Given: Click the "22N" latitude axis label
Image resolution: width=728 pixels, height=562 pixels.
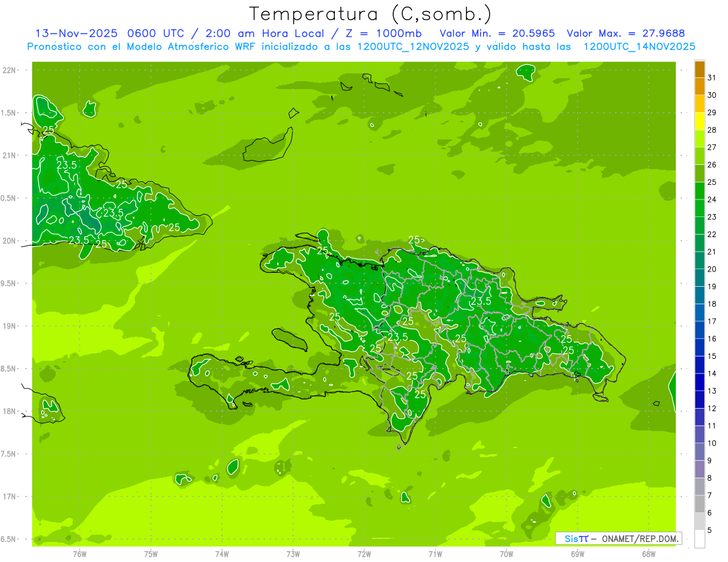Looking at the screenshot, I should click(10, 70).
